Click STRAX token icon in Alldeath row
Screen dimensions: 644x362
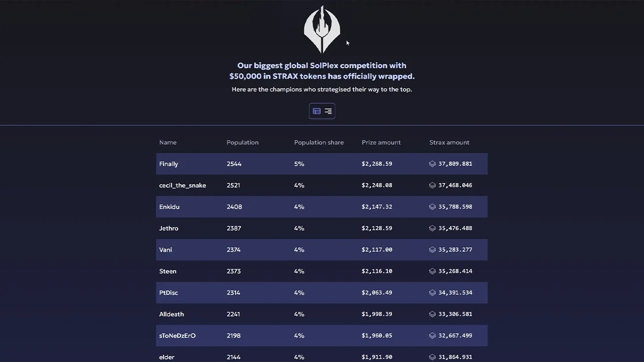tap(432, 314)
